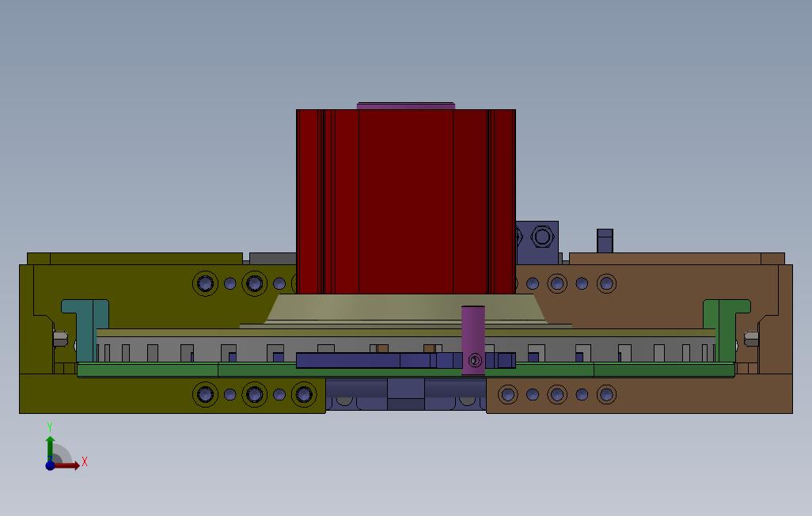Click the blue origin sphere of triad
This screenshot has width=812, height=516.
click(50, 465)
